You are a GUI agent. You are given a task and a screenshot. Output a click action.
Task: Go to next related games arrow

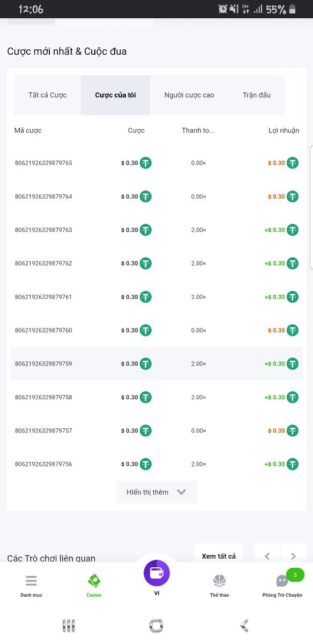click(x=293, y=556)
